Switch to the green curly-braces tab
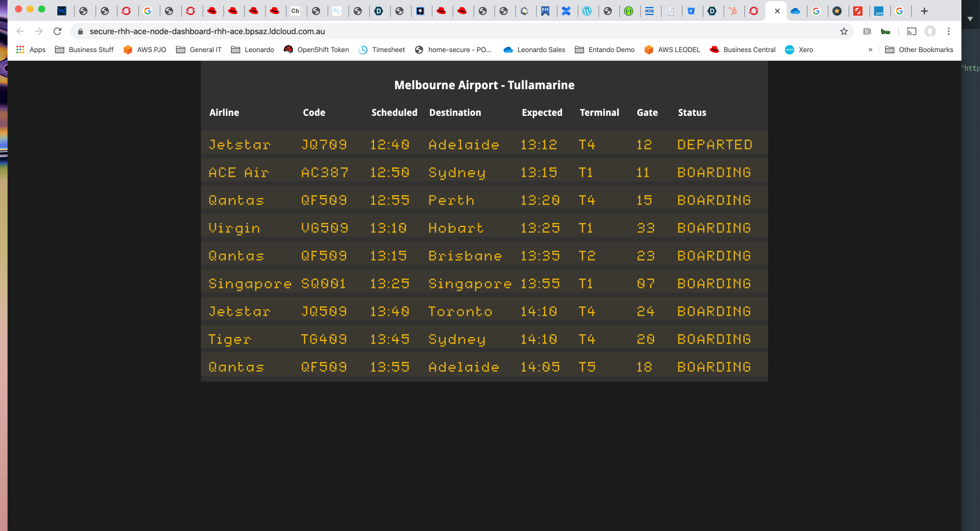 pyautogui.click(x=629, y=11)
